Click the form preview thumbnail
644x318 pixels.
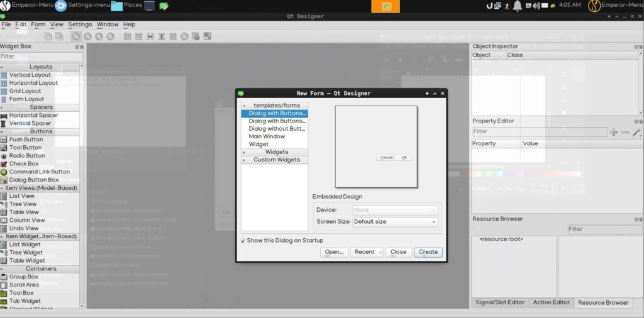click(x=376, y=147)
